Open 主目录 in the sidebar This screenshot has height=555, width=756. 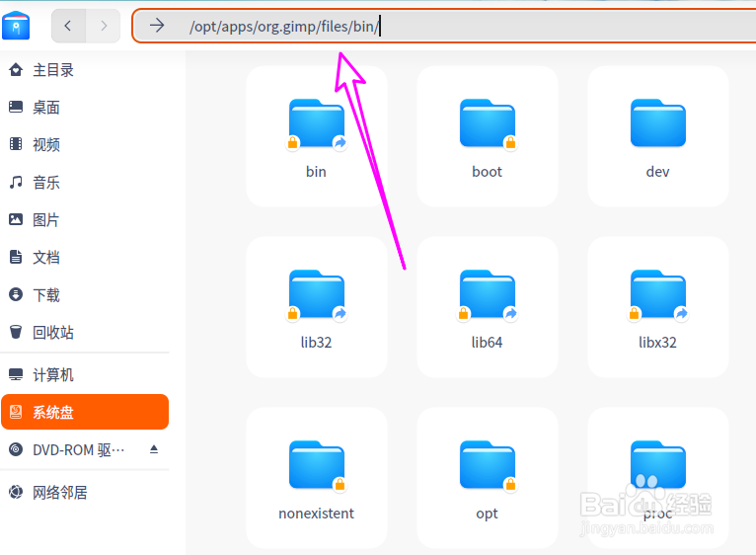[85, 70]
